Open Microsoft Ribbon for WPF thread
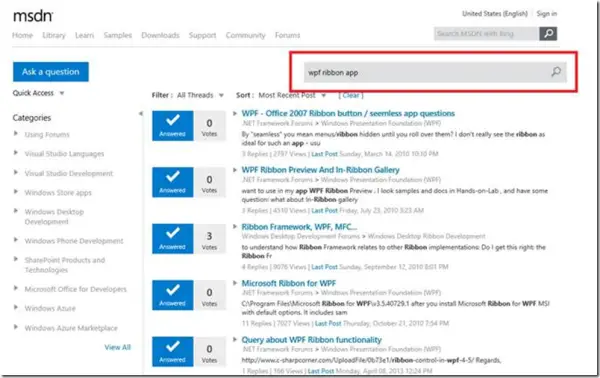This screenshot has height=378, width=600. click(x=289, y=283)
